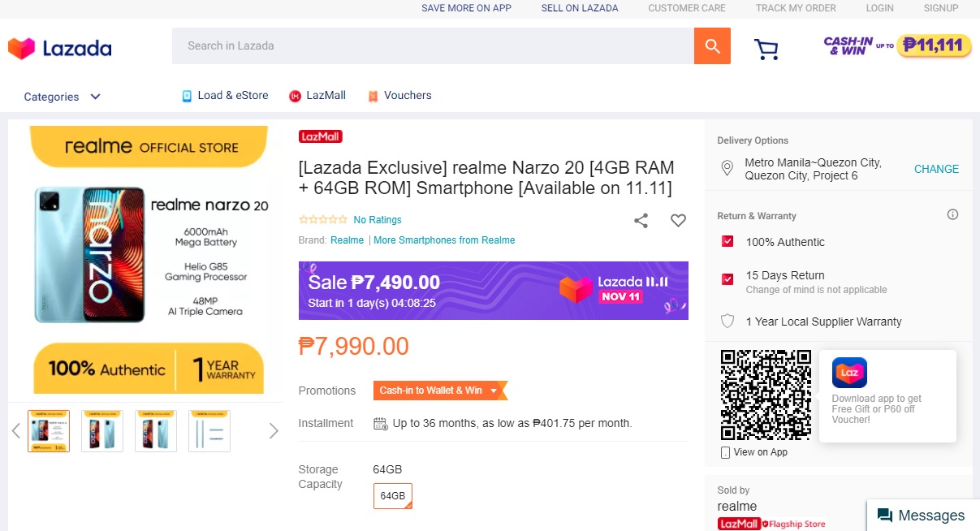The height and width of the screenshot is (531, 980).
Task: Click the LazMall Flagship Store badge
Action: pyautogui.click(x=771, y=524)
